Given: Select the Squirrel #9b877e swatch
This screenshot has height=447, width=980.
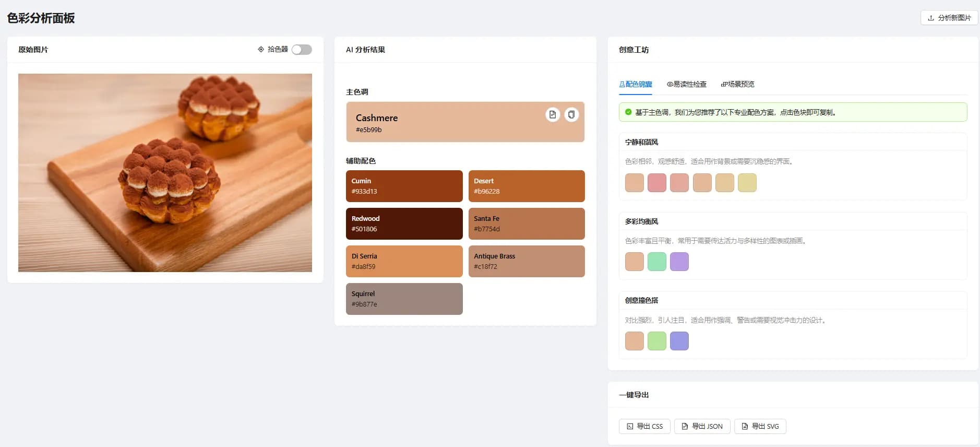Looking at the screenshot, I should pos(404,299).
